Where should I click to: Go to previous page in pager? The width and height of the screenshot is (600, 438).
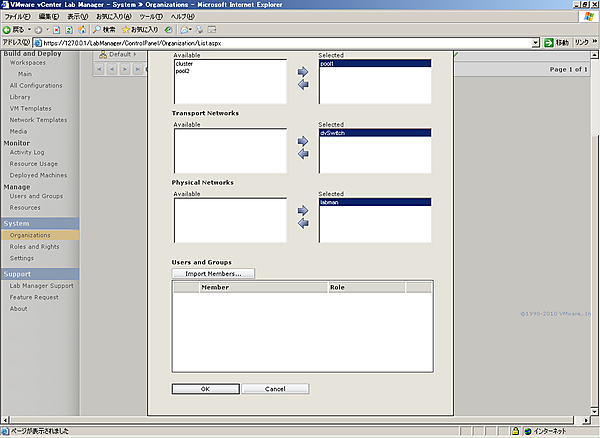tap(112, 69)
